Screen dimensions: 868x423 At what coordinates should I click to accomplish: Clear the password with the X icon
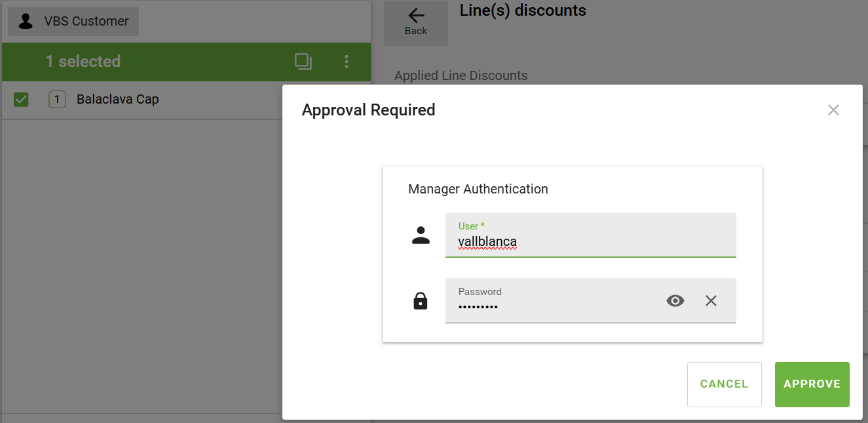[711, 301]
